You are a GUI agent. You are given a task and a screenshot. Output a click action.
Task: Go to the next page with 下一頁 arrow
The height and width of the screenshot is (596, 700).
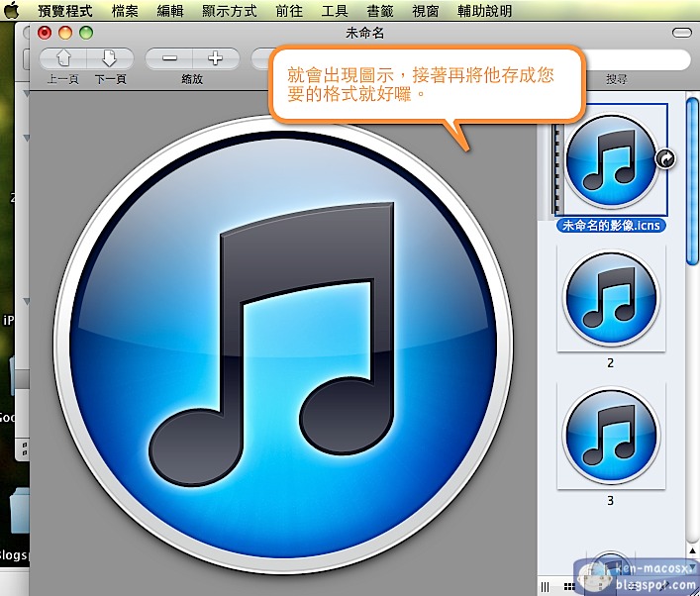110,58
